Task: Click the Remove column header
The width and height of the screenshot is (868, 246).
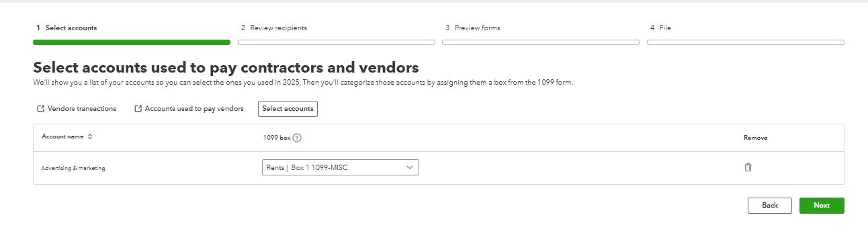Action: click(755, 138)
